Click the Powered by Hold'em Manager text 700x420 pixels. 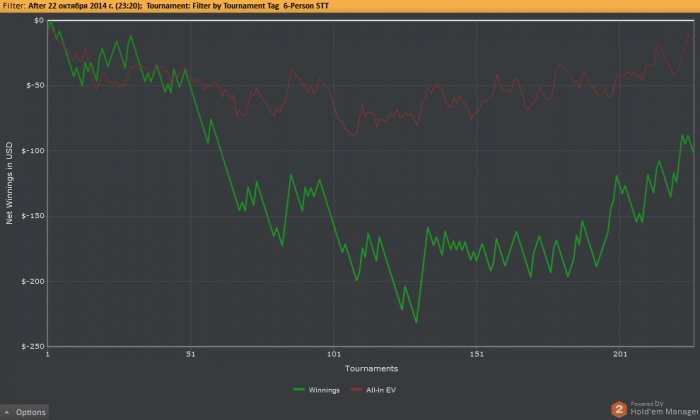click(664, 408)
